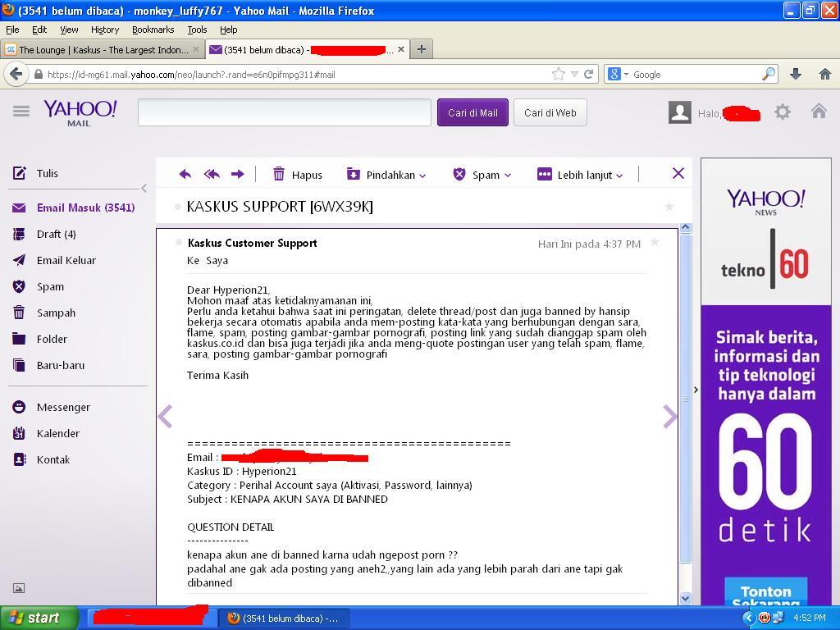Screen dimensions: 840x630
Task: Star the Kaskus Customer Support message
Action: [x=654, y=243]
